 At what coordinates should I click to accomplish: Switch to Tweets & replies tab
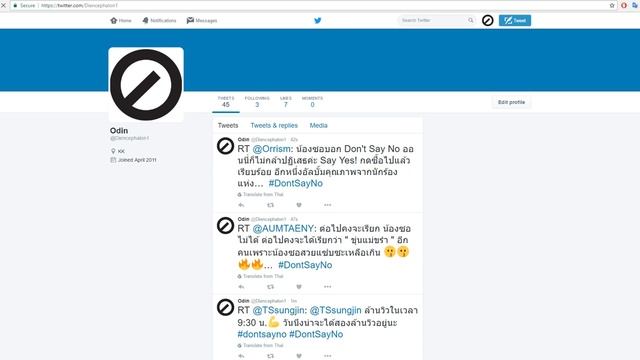point(274,125)
